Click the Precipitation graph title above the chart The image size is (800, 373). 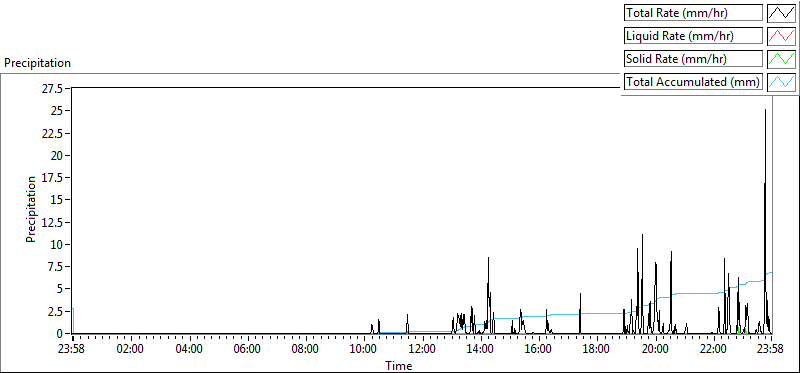click(37, 63)
